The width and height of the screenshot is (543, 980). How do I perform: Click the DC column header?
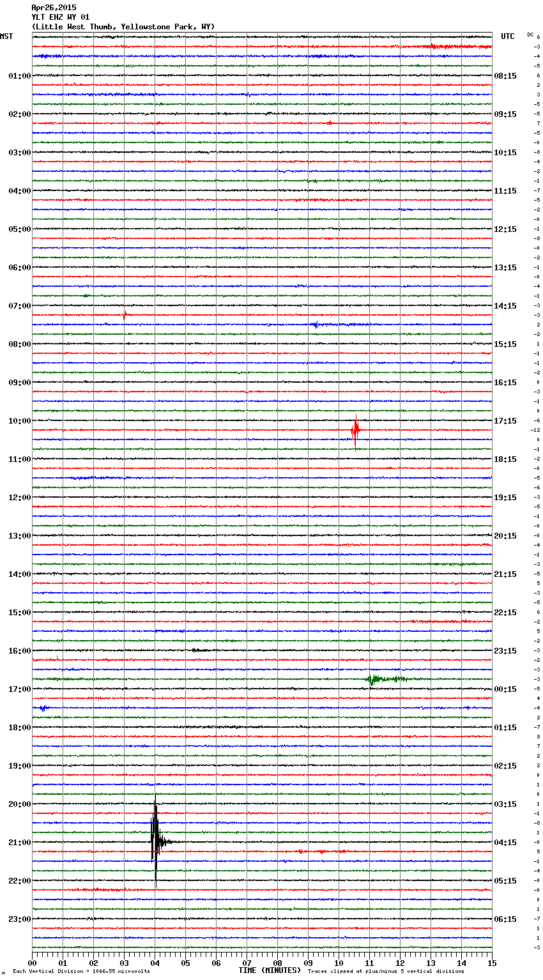[x=530, y=34]
